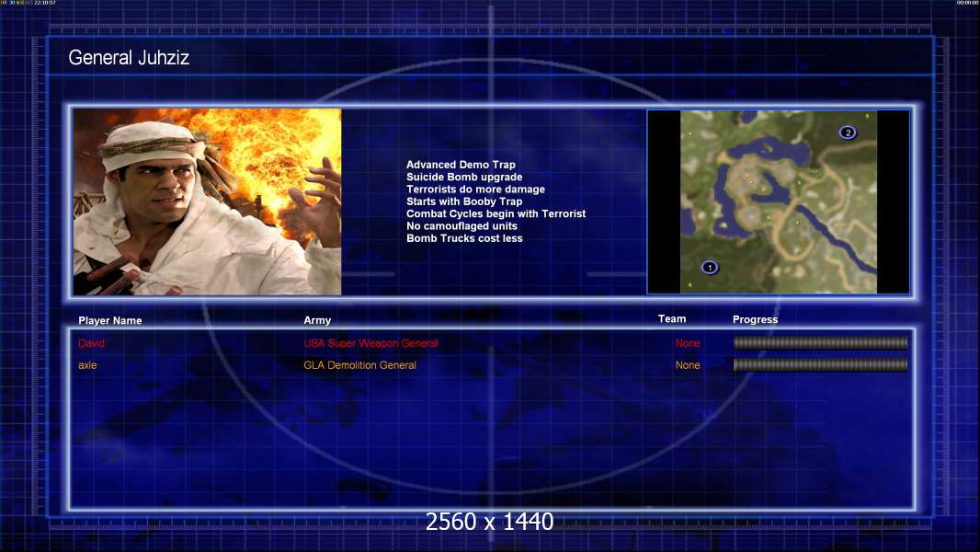The image size is (980, 552).
Task: Click player name 'axle'
Action: click(x=87, y=365)
